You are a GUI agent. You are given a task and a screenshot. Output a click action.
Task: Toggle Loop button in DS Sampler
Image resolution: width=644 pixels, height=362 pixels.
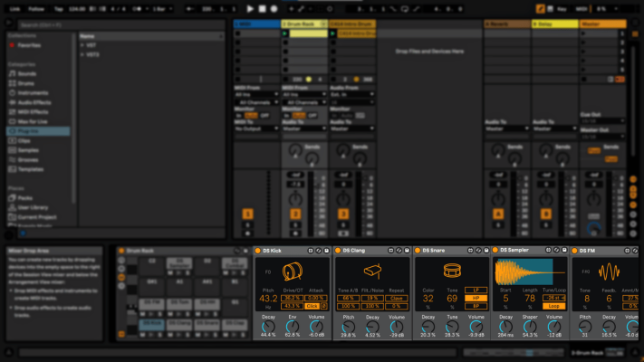pos(553,306)
